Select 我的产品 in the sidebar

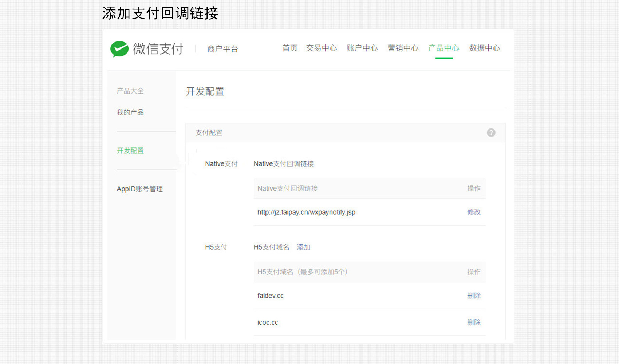pos(130,112)
